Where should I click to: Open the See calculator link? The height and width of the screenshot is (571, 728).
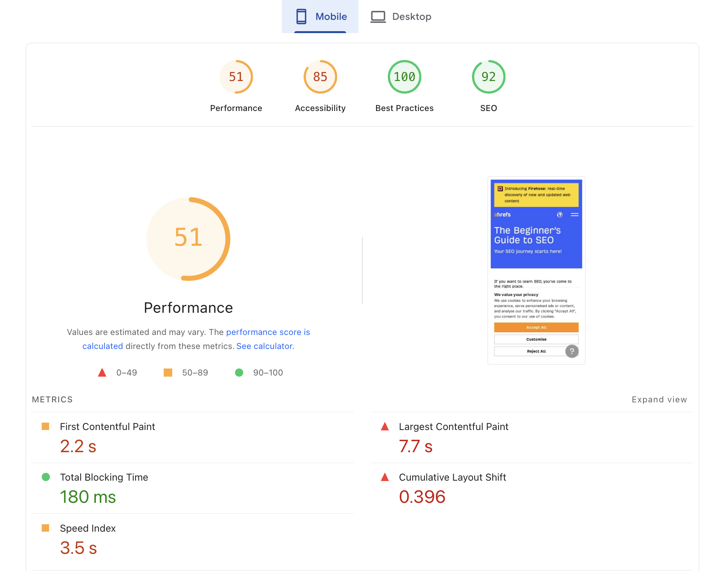click(x=265, y=346)
